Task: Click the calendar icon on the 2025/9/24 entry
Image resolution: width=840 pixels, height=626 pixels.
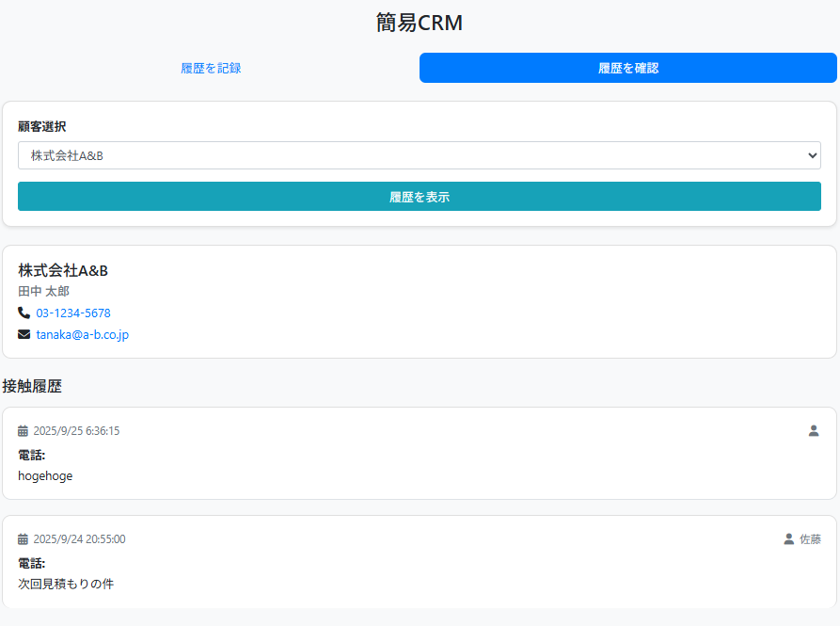Action: coord(24,539)
